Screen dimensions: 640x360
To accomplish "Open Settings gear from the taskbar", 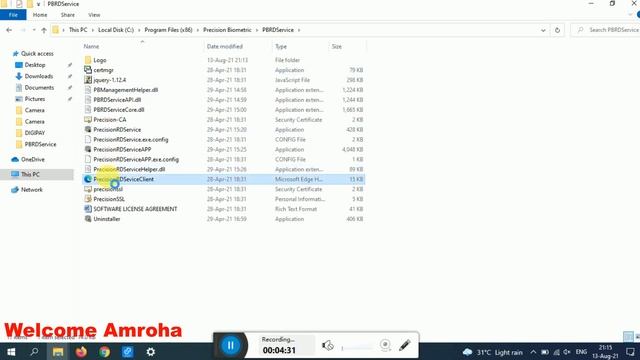I will [x=151, y=351].
